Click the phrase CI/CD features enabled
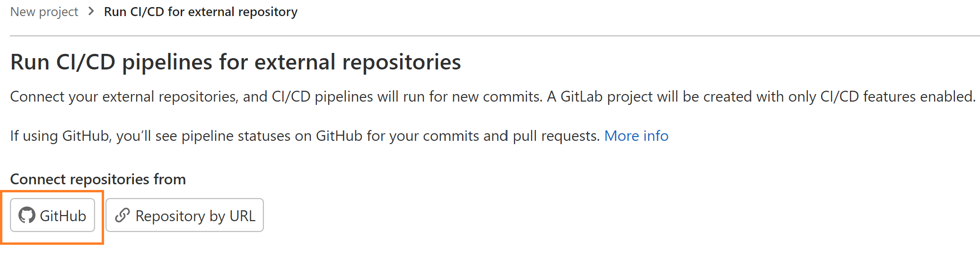Image resolution: width=980 pixels, height=267 pixels. 898,97
